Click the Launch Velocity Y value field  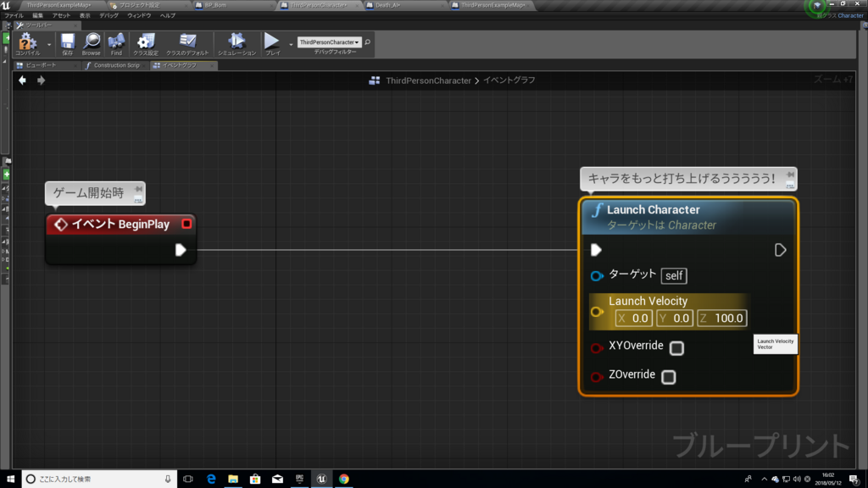click(675, 319)
